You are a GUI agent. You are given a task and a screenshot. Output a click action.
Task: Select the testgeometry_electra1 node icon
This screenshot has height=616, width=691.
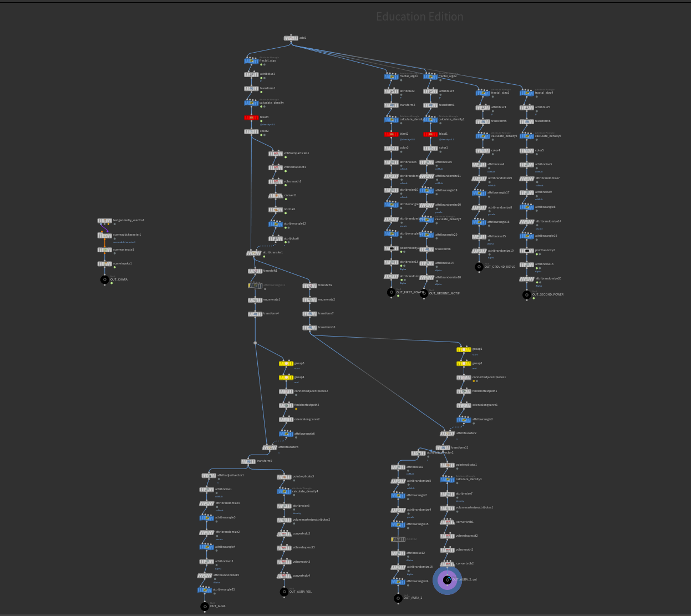pos(105,221)
